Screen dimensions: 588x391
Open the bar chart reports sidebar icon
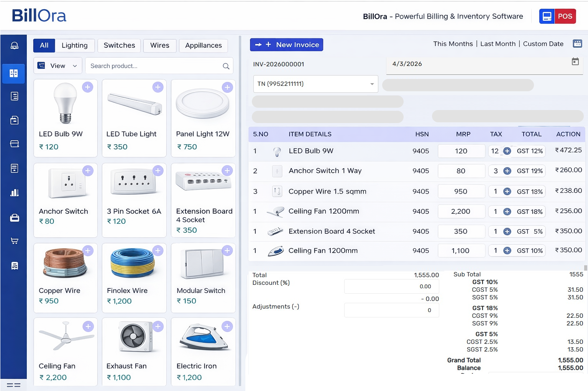click(x=14, y=192)
